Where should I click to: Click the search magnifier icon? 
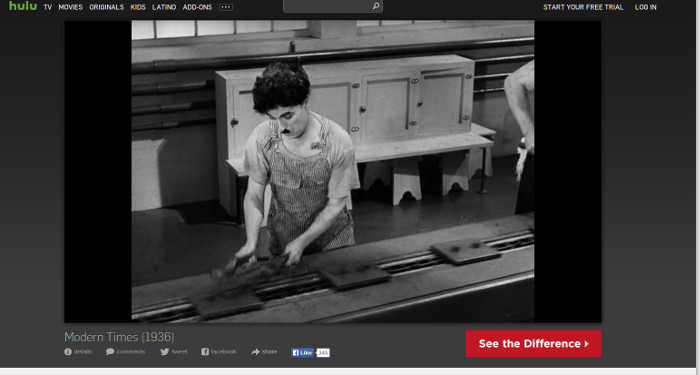(376, 6)
